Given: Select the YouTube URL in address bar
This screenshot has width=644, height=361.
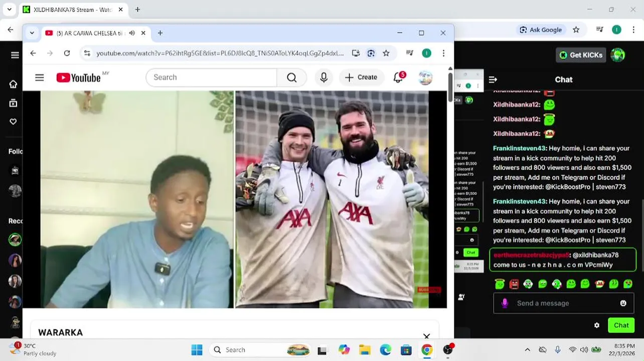Looking at the screenshot, I should (x=220, y=53).
